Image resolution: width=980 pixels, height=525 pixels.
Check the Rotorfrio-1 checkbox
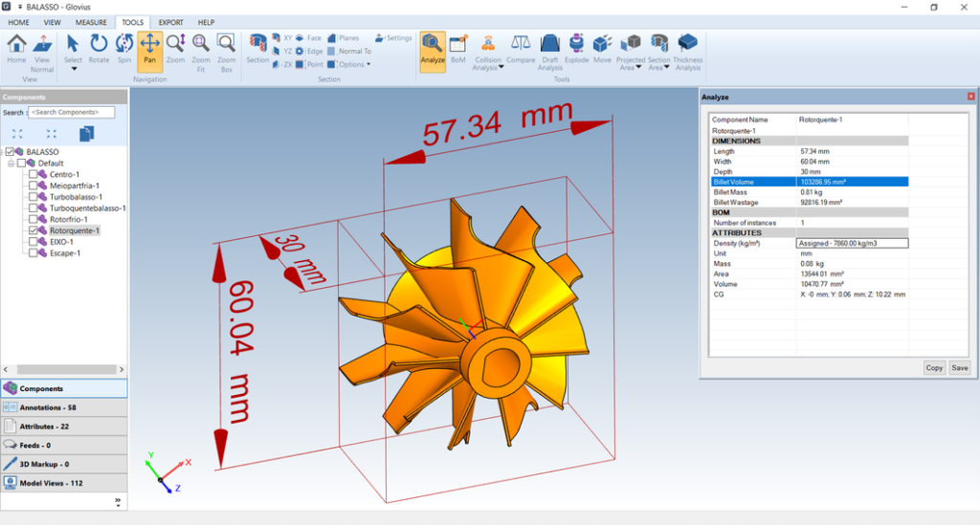[33, 219]
